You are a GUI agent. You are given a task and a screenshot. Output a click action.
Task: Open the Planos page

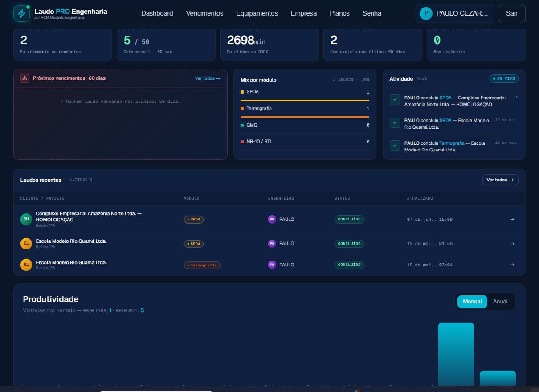[339, 13]
